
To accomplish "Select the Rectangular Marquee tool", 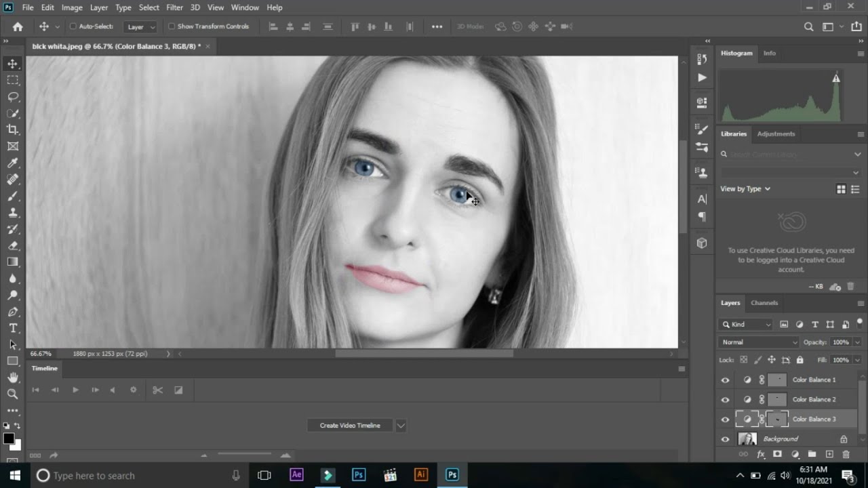I will tap(12, 80).
